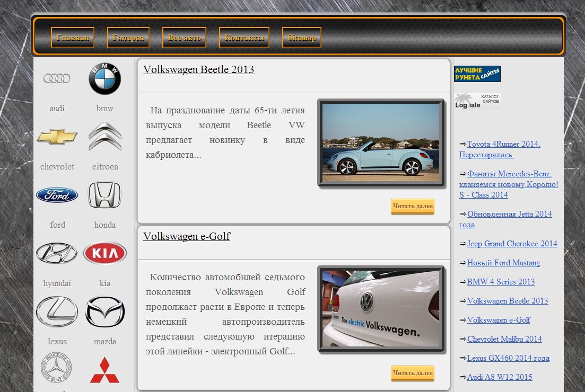
Task: Click the Lexus L logo
Action: click(x=57, y=311)
